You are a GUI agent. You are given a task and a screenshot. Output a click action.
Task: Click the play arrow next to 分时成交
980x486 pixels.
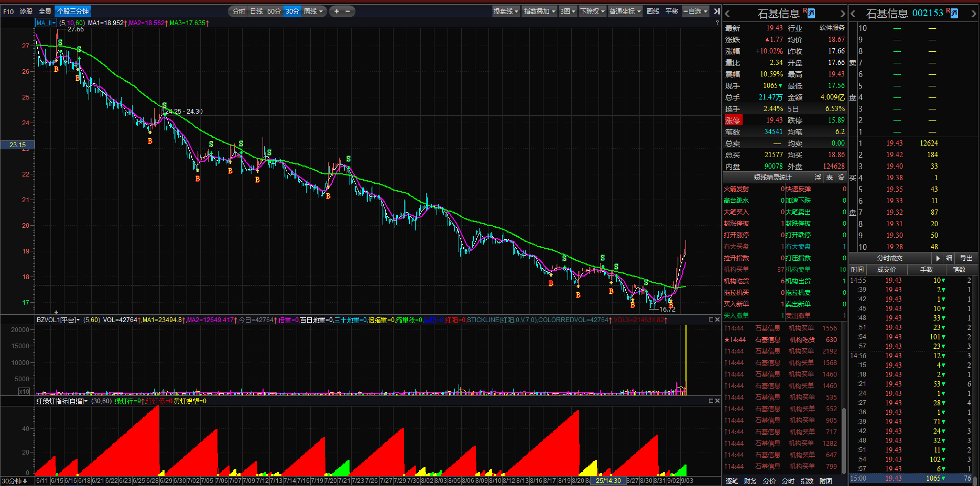point(938,258)
